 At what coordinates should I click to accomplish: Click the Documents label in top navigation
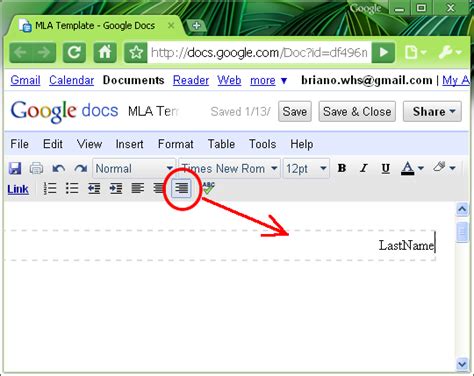point(133,80)
